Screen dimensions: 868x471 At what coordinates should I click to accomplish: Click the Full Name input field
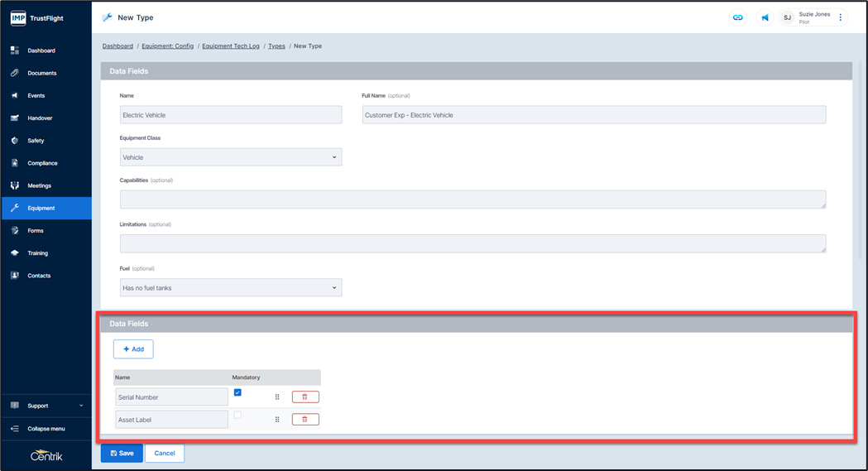tap(594, 115)
